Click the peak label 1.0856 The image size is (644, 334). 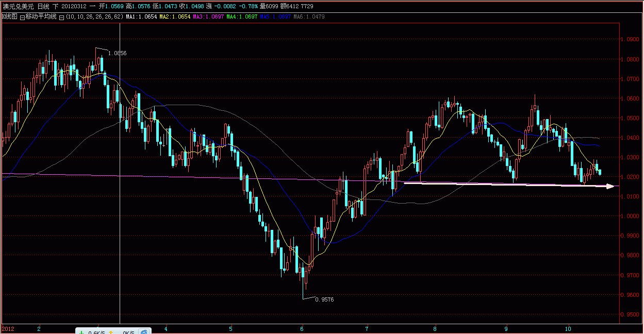click(118, 53)
